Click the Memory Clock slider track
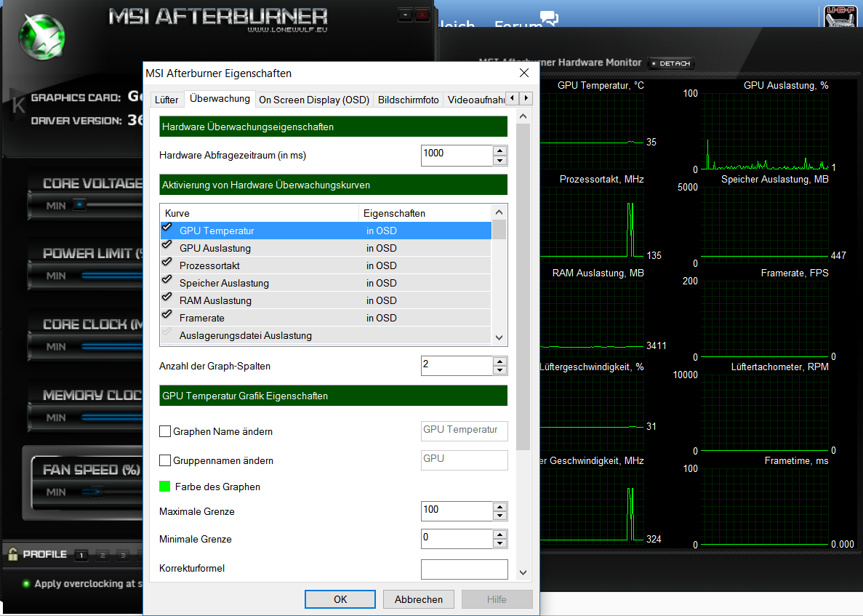This screenshot has width=863, height=616. [x=112, y=417]
